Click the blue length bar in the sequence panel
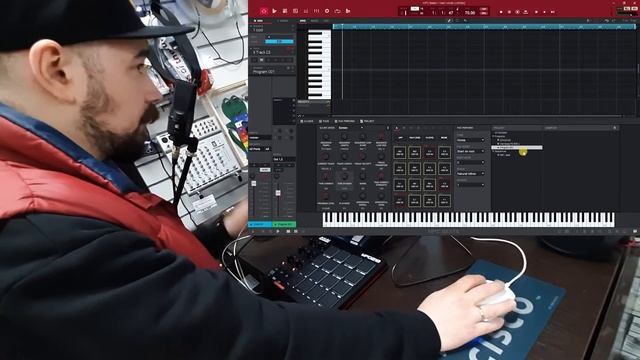Screen dimensions: 640x360 (x=279, y=42)
